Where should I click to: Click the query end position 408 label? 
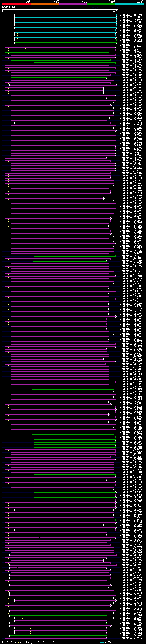pos(115,11)
